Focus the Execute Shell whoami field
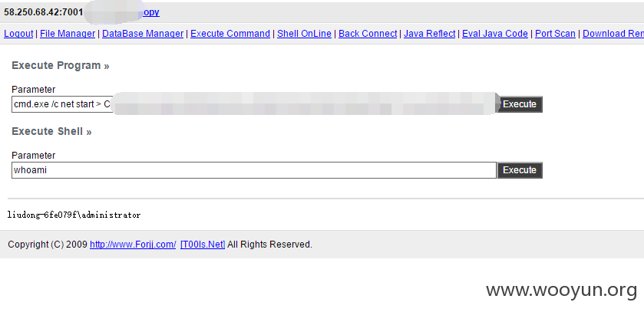This screenshot has width=644, height=312. pyautogui.click(x=254, y=170)
